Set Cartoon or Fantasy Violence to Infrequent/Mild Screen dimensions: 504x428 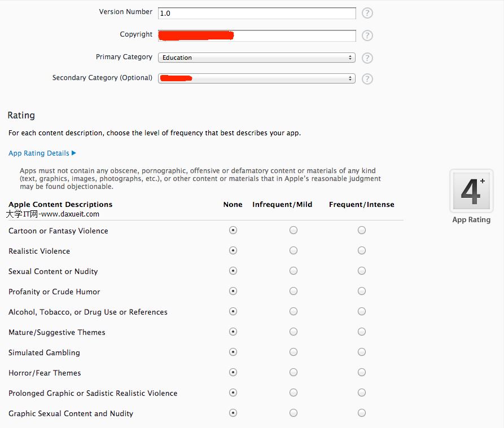(x=293, y=230)
